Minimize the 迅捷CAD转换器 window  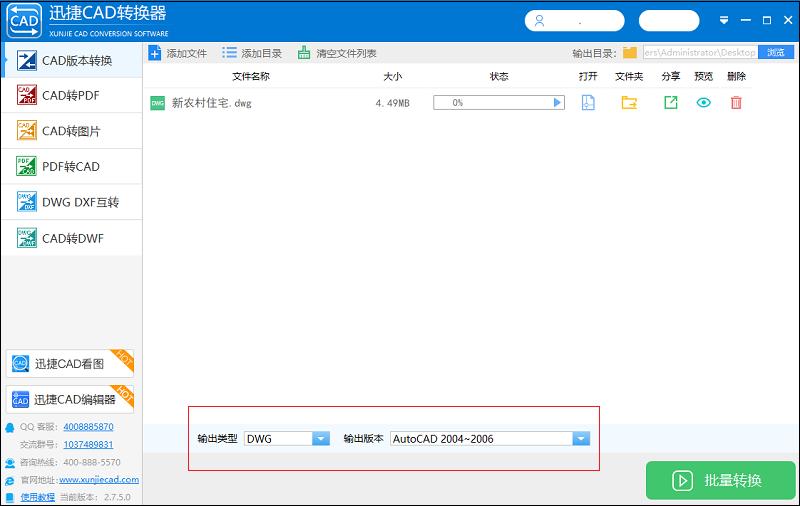[x=746, y=20]
